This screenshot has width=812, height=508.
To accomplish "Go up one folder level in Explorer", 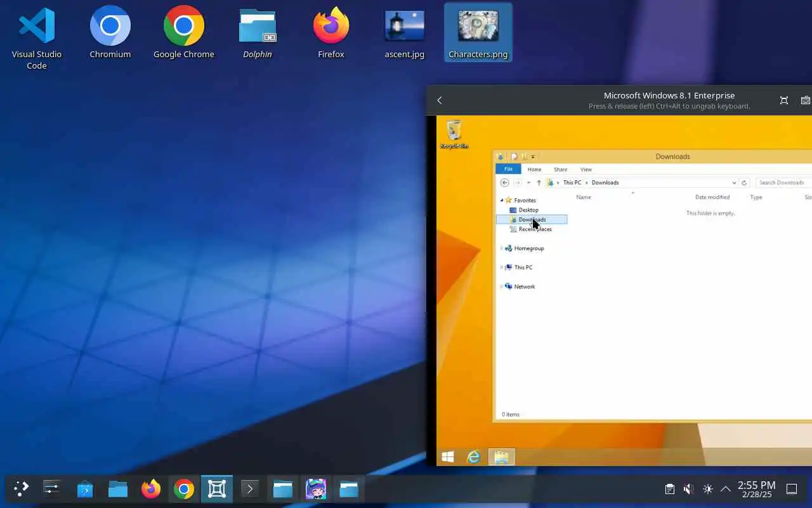I will point(539,182).
